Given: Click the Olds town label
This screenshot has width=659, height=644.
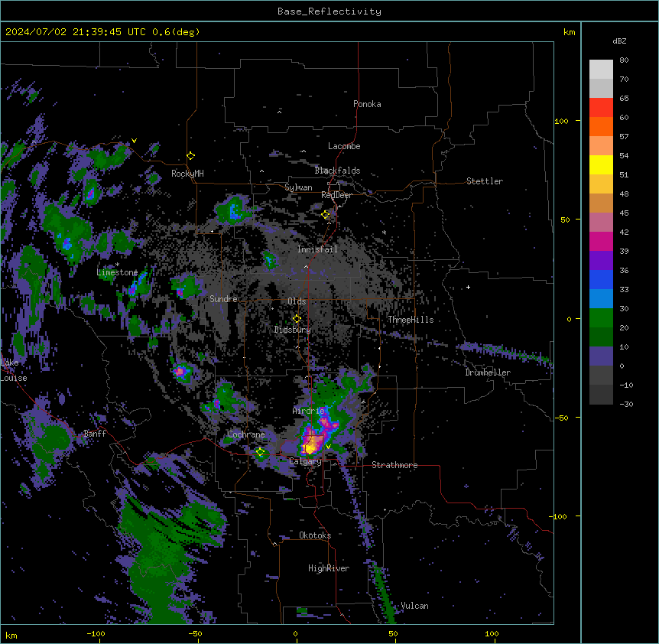Looking at the screenshot, I should tap(297, 301).
